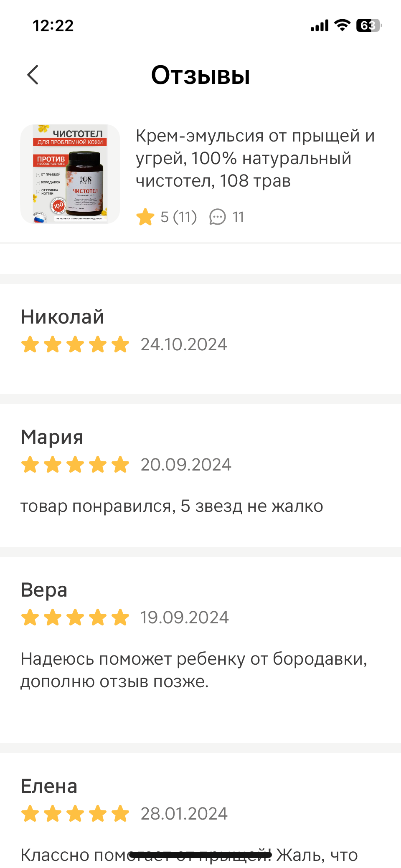
Task: Open the Чистотел product thumbnail
Action: click(x=70, y=174)
